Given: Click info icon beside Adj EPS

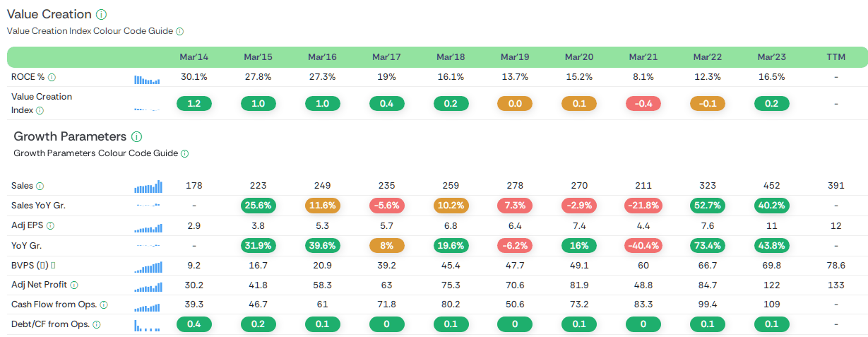Looking at the screenshot, I should 50,225.
